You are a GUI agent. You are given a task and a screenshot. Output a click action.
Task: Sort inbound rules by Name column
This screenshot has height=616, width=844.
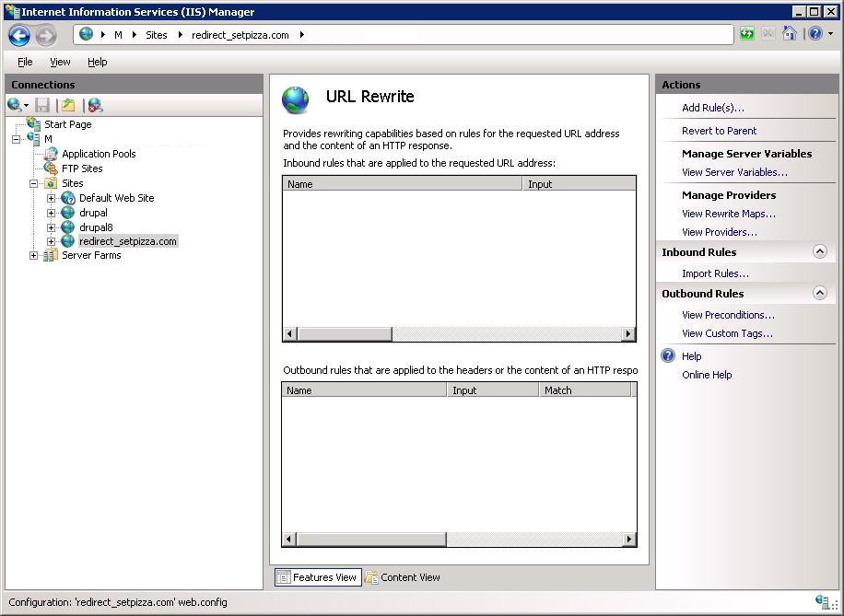click(402, 184)
